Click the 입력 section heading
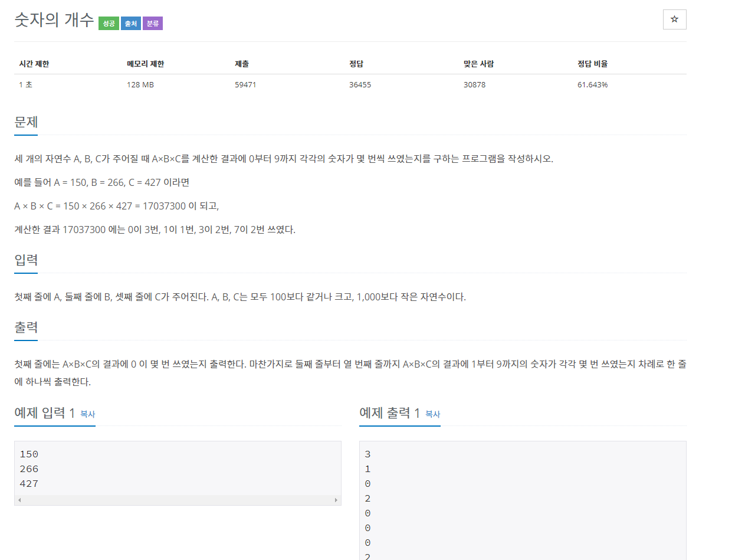This screenshot has height=560, width=745. tap(26, 260)
